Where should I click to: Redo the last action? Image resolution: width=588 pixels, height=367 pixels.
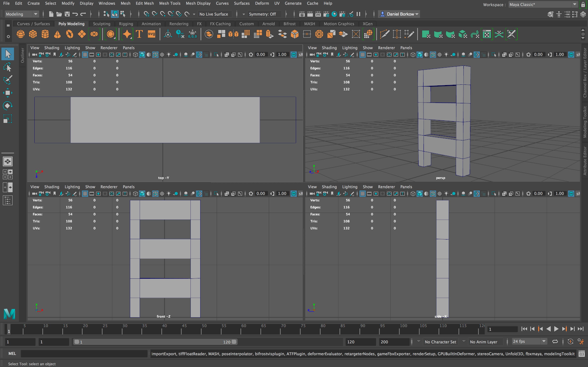83,14
